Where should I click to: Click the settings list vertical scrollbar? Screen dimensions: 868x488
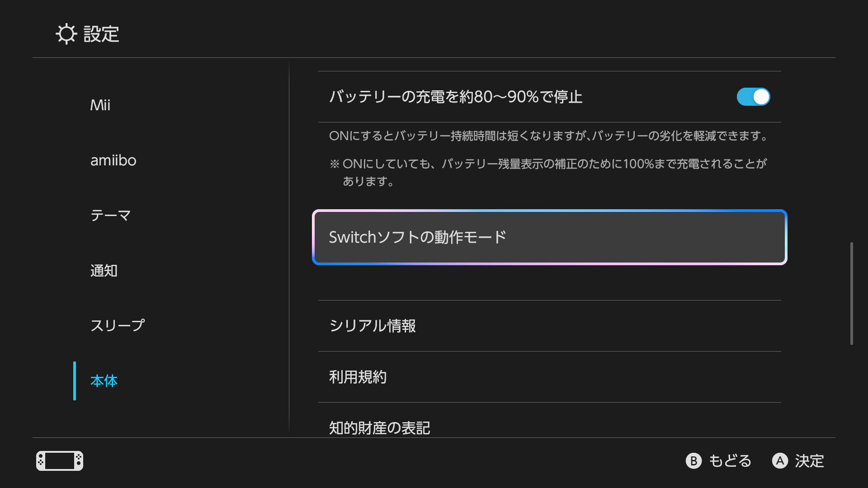point(851,294)
